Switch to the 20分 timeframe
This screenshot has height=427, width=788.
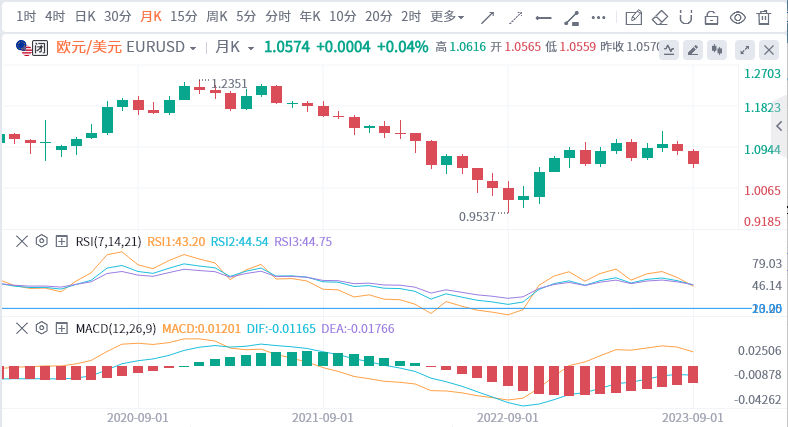click(378, 17)
